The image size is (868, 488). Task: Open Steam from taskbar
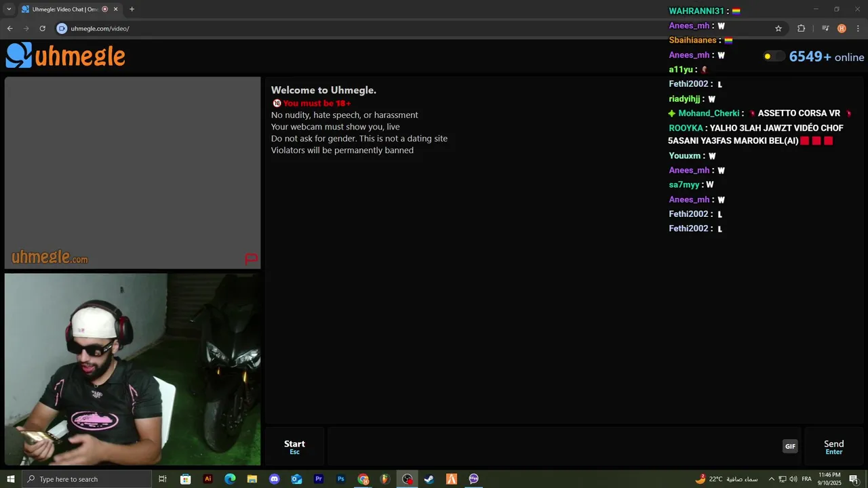click(x=429, y=479)
